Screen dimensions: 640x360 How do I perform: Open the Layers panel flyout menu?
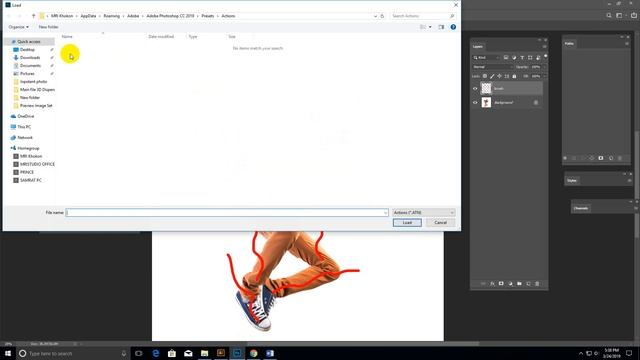(x=544, y=47)
